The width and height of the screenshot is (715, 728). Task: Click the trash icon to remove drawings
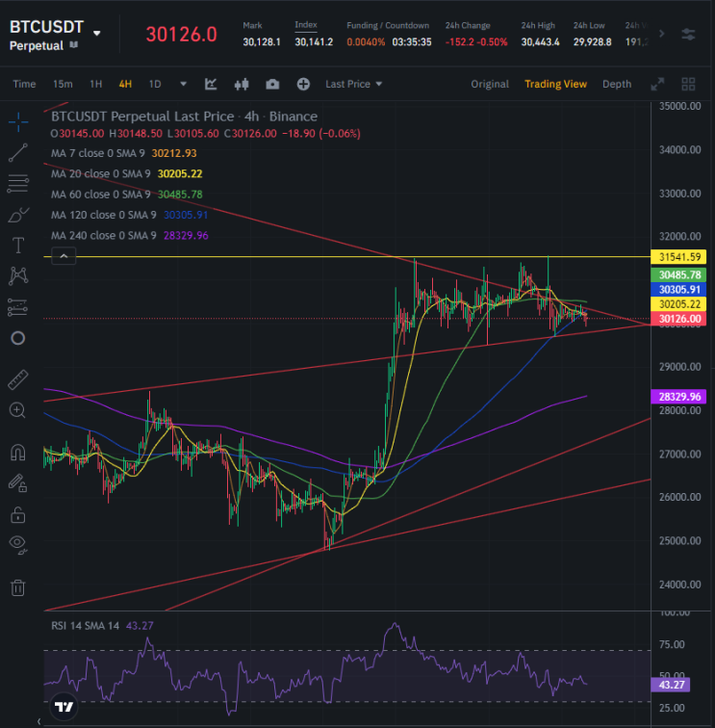pyautogui.click(x=18, y=587)
